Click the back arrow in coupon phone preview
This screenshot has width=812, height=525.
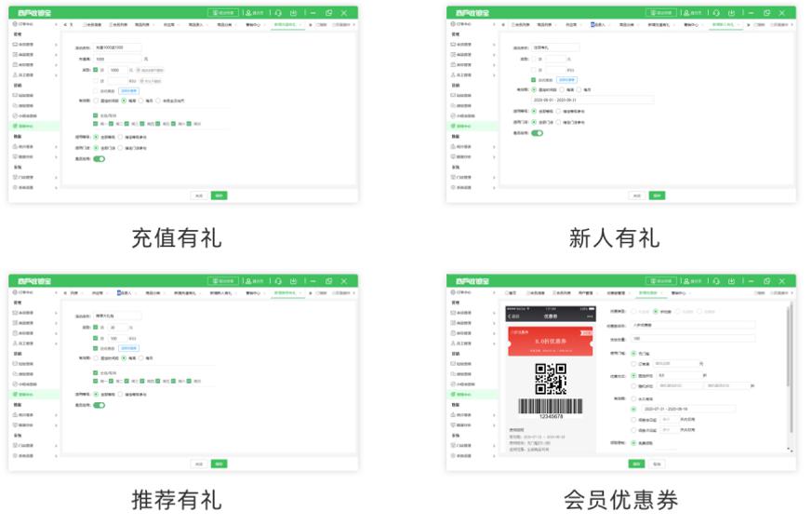[509, 316]
